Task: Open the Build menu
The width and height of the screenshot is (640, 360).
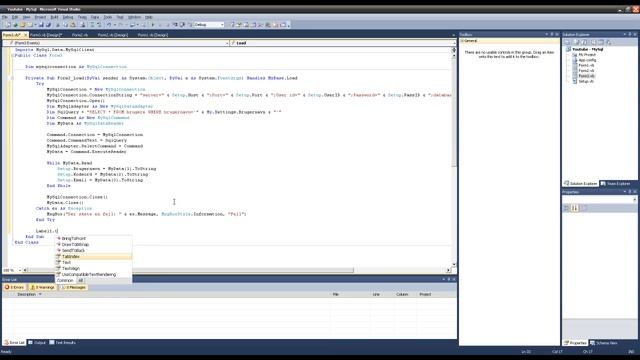Action: (54, 17)
